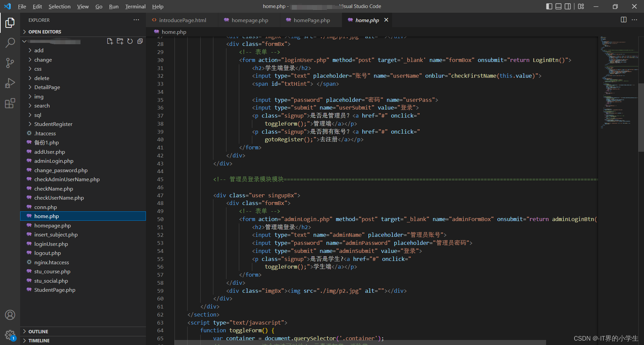Image resolution: width=644 pixels, height=345 pixels.
Task: Click the vertical editor scrollbar
Action: click(x=641, y=117)
